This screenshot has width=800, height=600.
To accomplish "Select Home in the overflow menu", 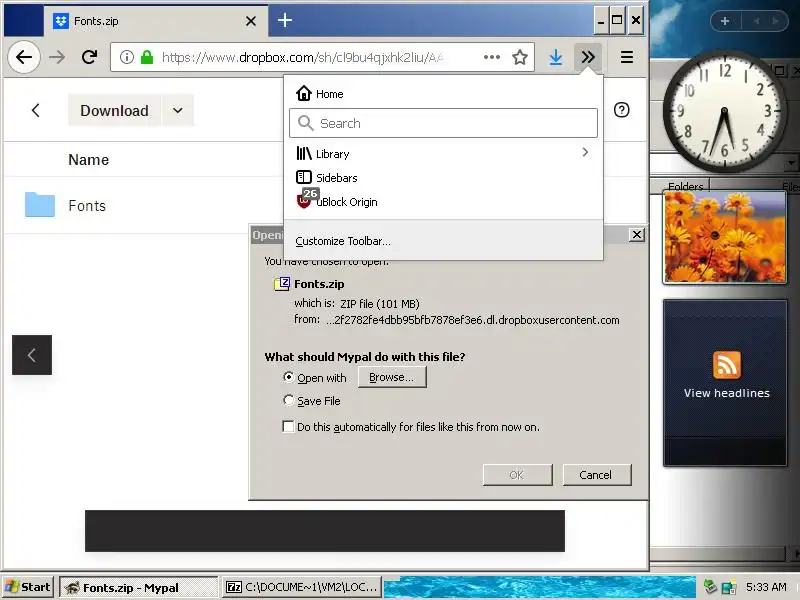I will (443, 94).
